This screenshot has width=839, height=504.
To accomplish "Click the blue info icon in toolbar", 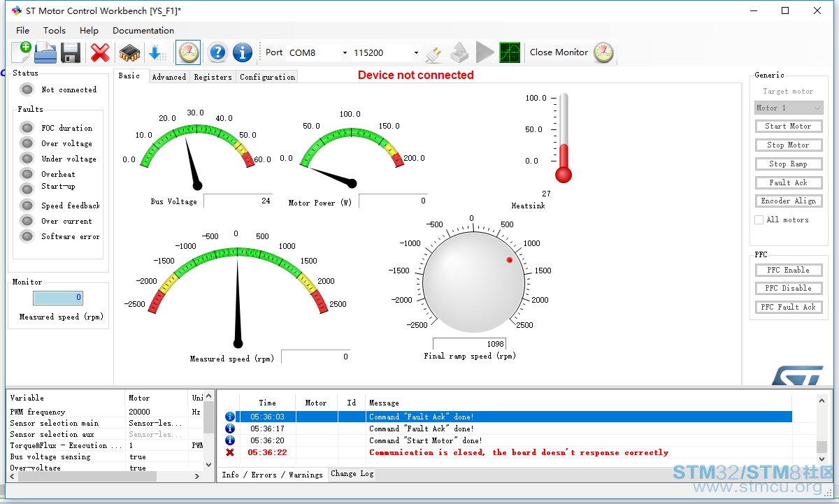I will pos(243,52).
